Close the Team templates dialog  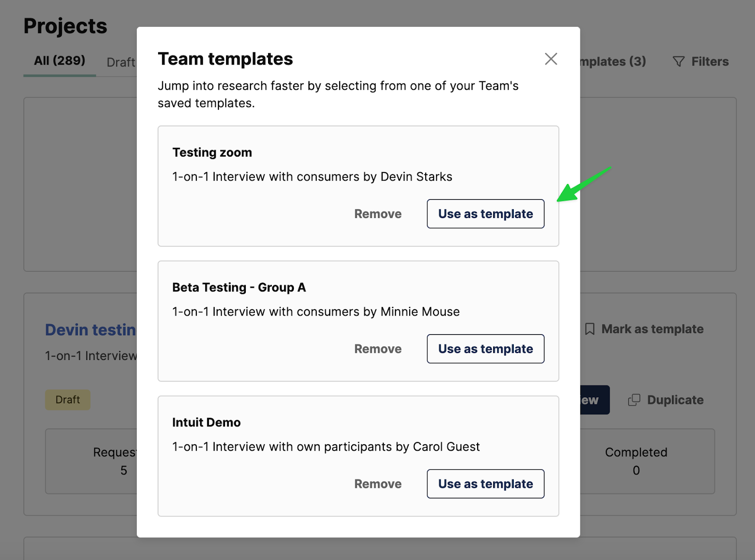(x=551, y=59)
